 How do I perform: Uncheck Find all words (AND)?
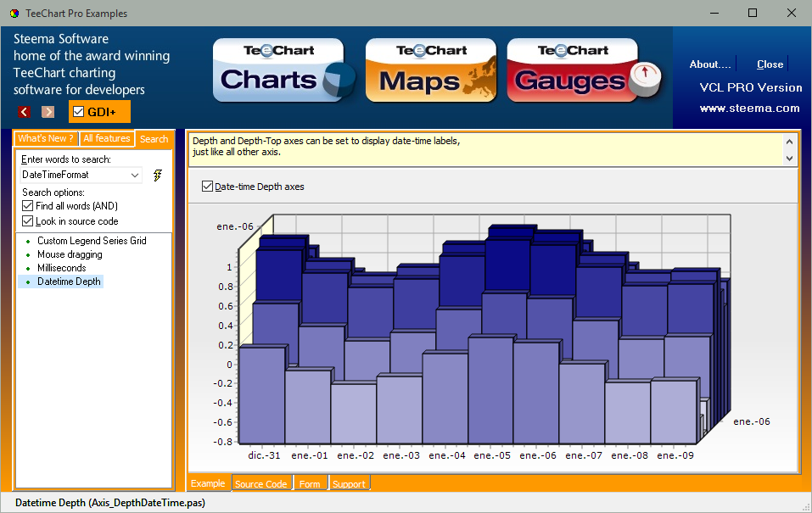[28, 206]
